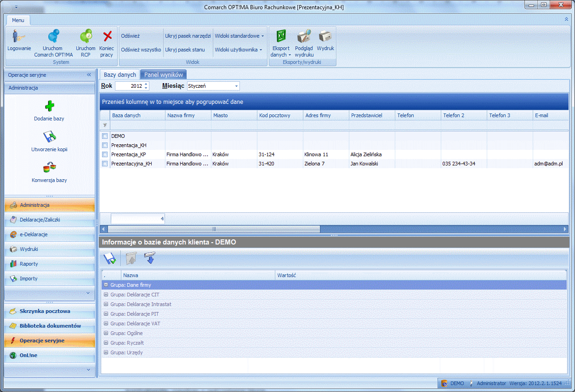Check the DEMO database checkbox
This screenshot has width=575, height=392.
click(105, 136)
